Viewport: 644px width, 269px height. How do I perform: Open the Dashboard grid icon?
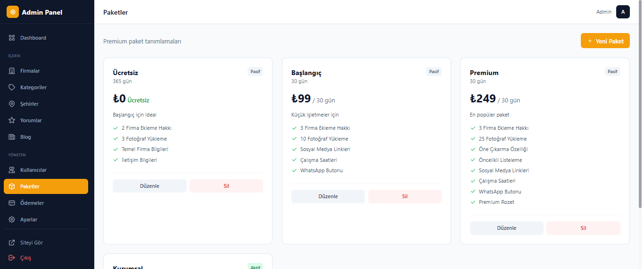click(x=12, y=38)
